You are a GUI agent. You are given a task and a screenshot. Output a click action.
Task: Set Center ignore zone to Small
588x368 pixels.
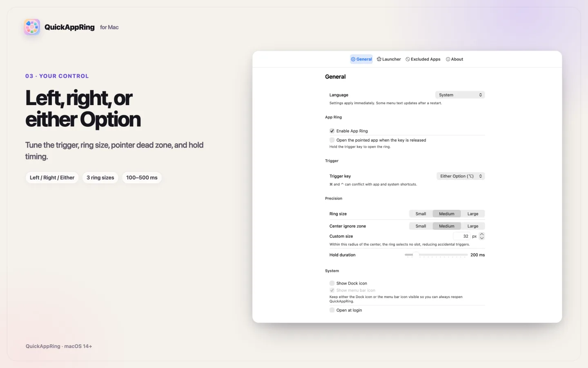click(x=421, y=226)
